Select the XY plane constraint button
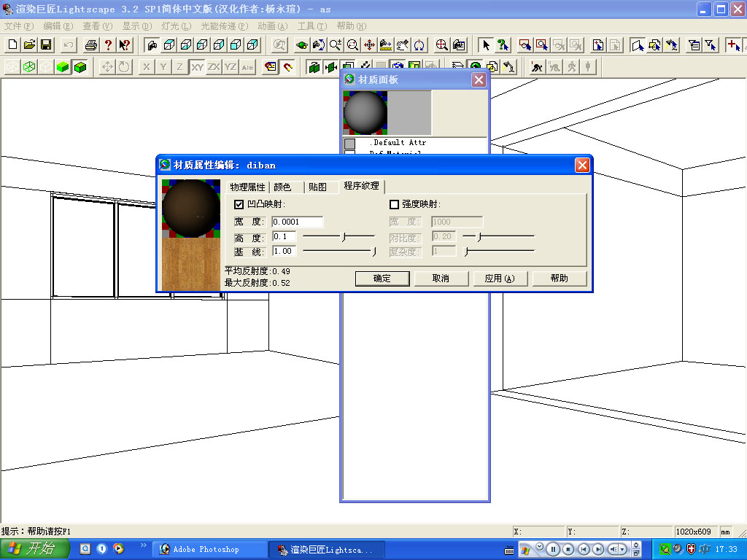 pos(197,67)
